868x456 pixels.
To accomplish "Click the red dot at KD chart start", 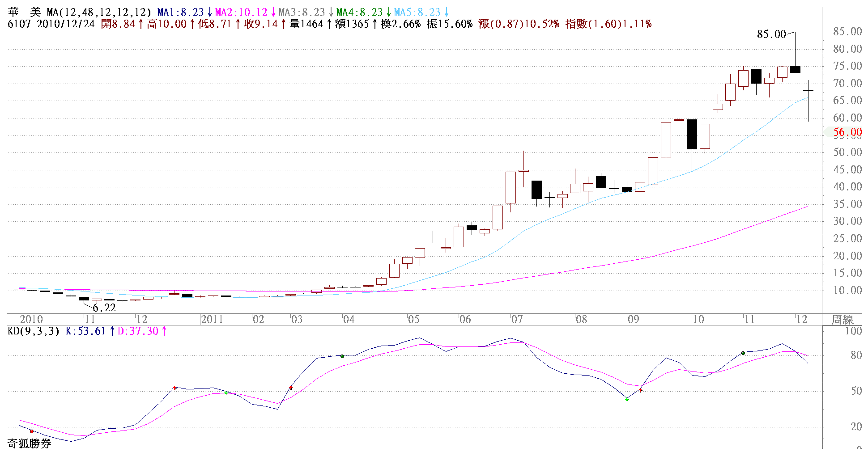I will pyautogui.click(x=32, y=431).
